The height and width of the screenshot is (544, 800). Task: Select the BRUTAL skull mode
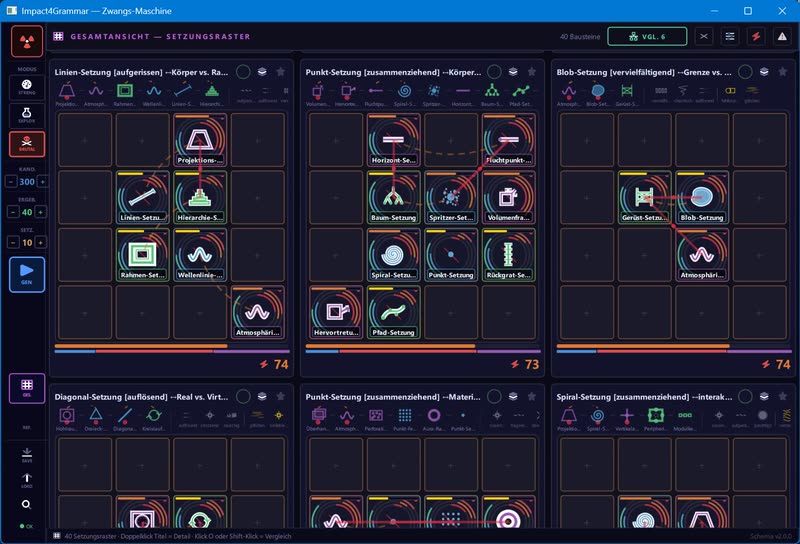point(27,144)
